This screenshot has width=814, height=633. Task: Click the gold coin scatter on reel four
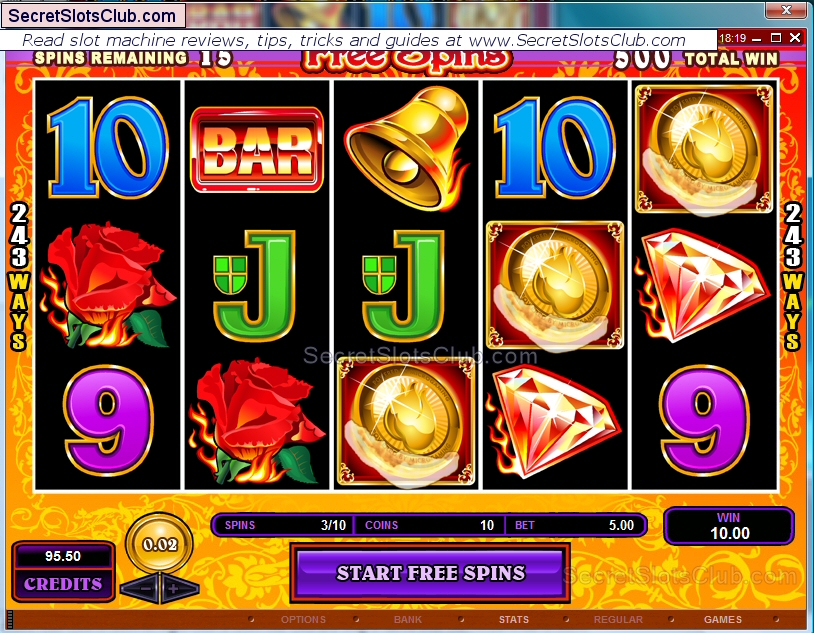(555, 285)
